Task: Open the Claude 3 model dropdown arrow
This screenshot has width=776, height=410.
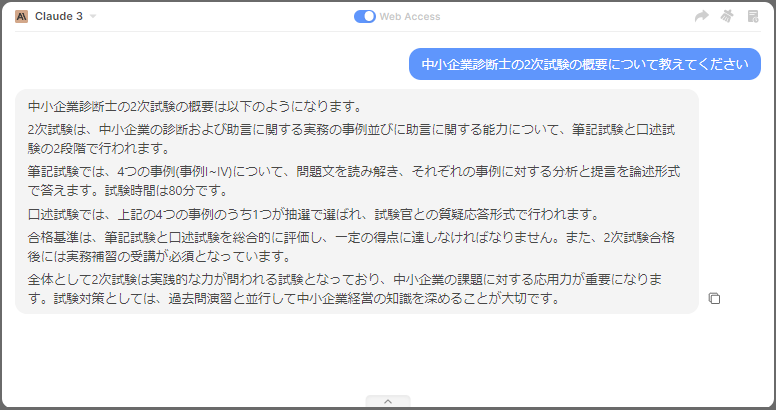Action: click(x=93, y=17)
